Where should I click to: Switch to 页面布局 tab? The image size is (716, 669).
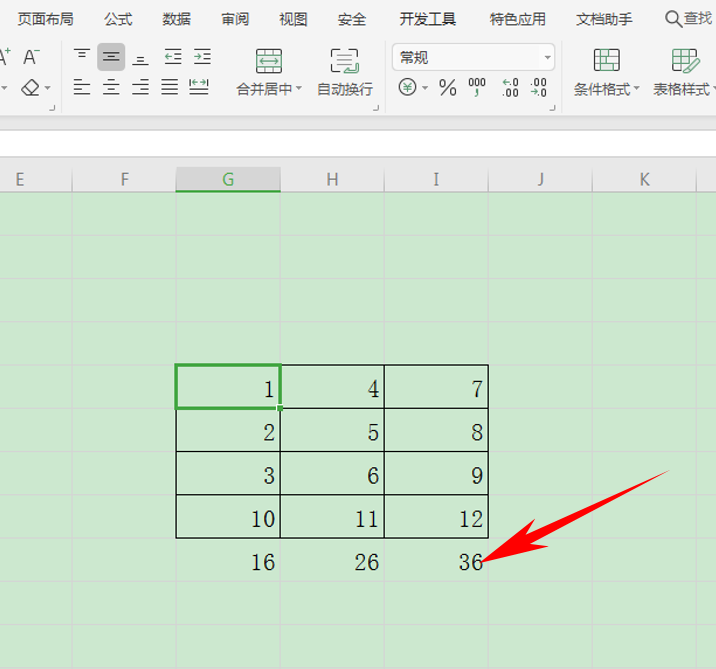click(x=45, y=19)
